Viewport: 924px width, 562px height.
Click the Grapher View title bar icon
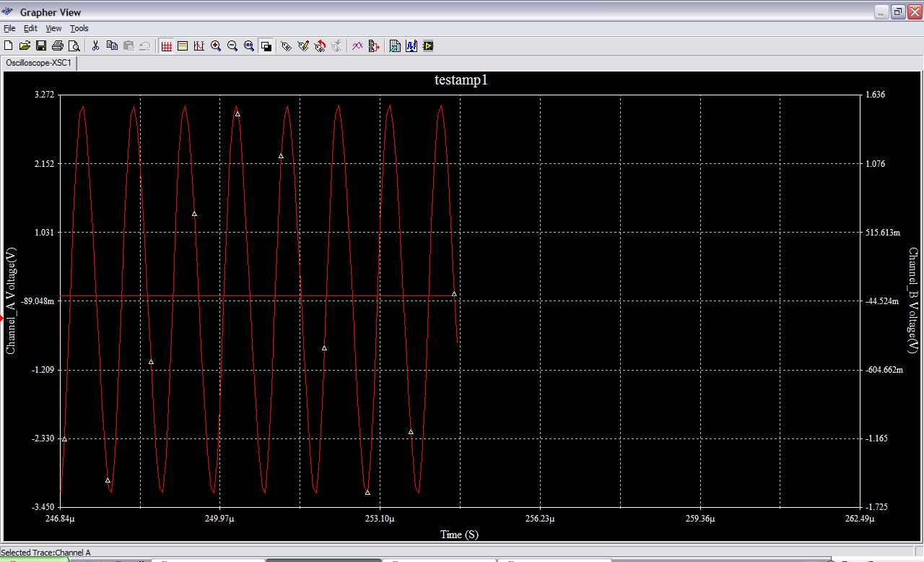click(9, 12)
